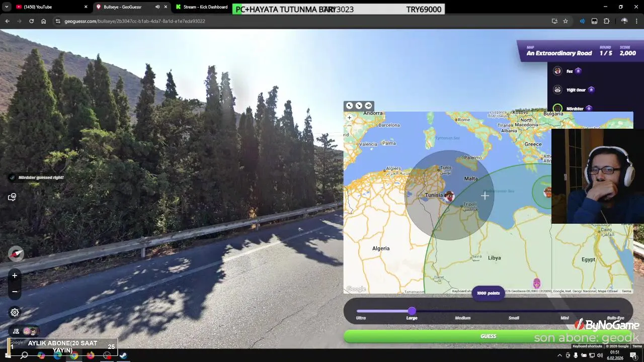Reset view with the compass icon

[x=16, y=253]
